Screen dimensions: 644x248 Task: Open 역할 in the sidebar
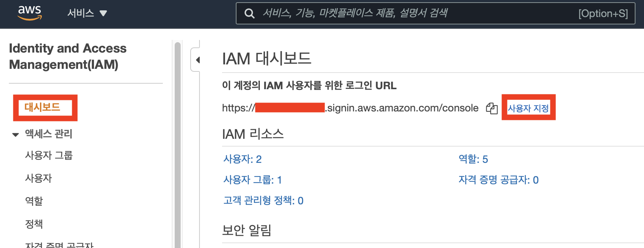tap(34, 201)
